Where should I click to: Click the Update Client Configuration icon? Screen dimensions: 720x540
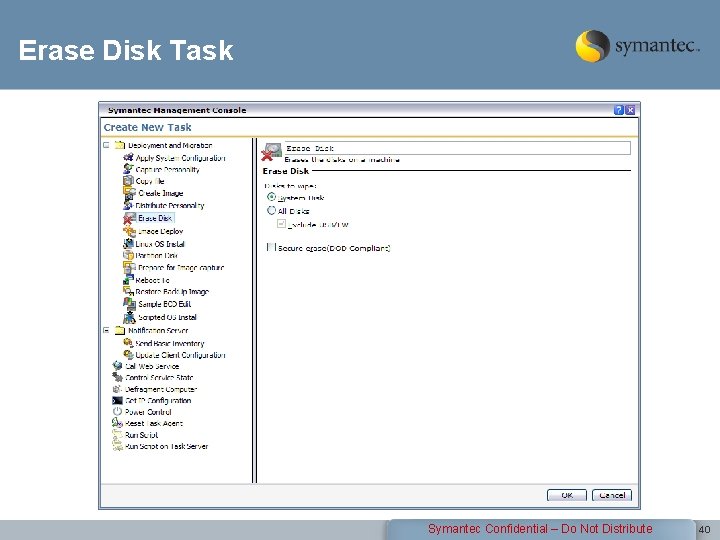(x=128, y=354)
